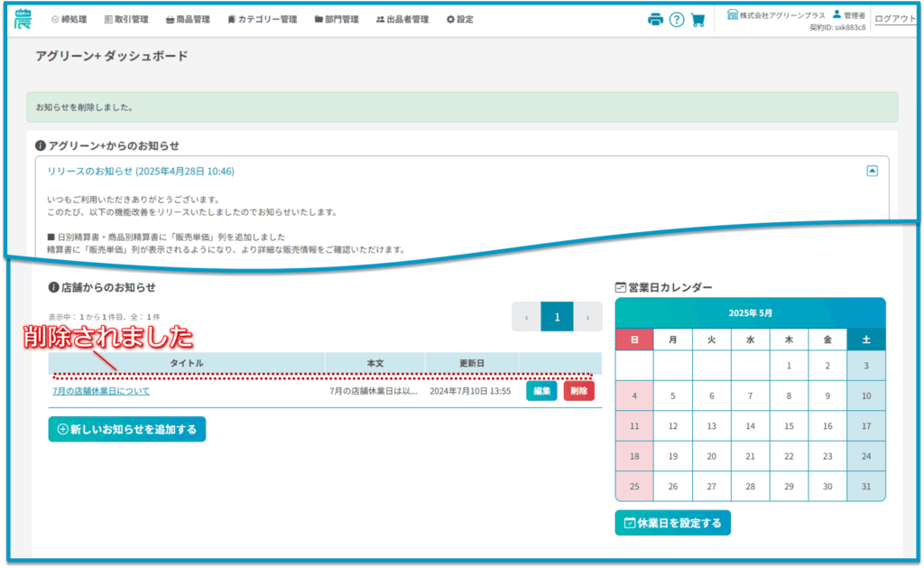This screenshot has height=568, width=924.
Task: Open the 取引管理 menu
Action: tap(126, 20)
